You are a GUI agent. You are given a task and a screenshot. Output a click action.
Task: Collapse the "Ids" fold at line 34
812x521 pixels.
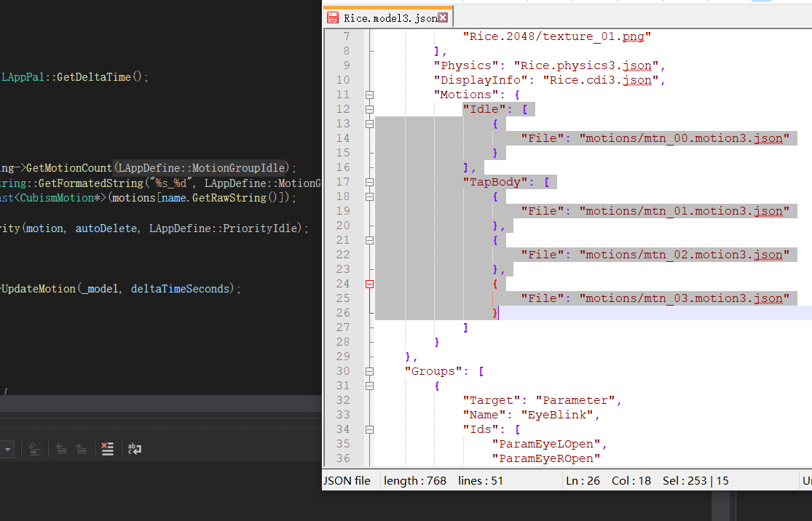tap(369, 429)
